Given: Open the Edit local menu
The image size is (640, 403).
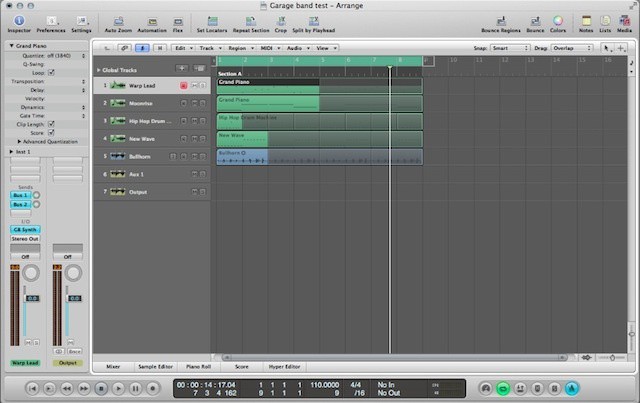Looking at the screenshot, I should click(183, 48).
